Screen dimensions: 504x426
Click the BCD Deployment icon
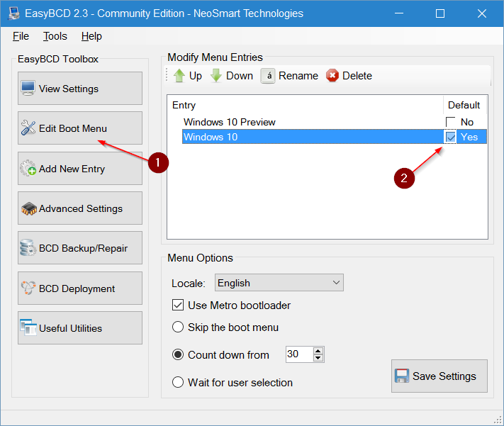(28, 288)
